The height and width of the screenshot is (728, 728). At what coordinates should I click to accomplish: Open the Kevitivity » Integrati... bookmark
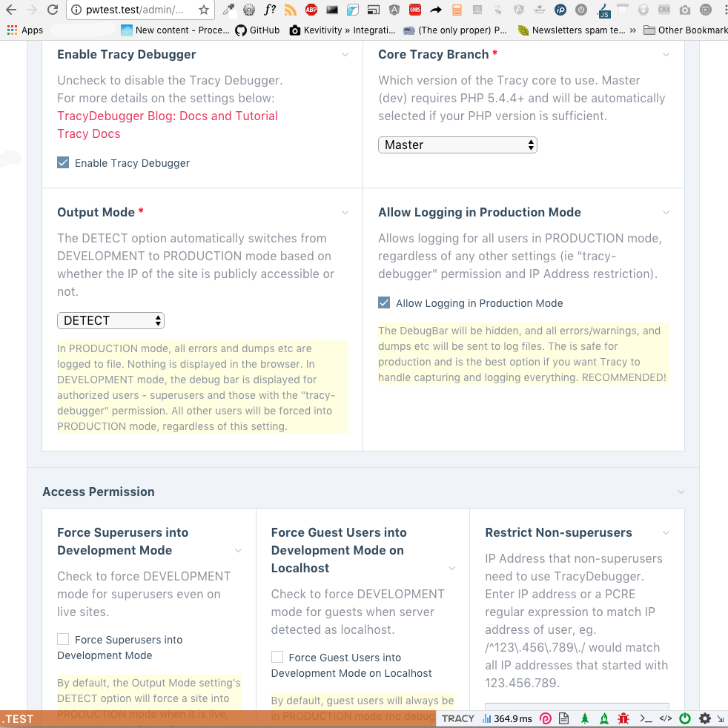click(x=343, y=30)
